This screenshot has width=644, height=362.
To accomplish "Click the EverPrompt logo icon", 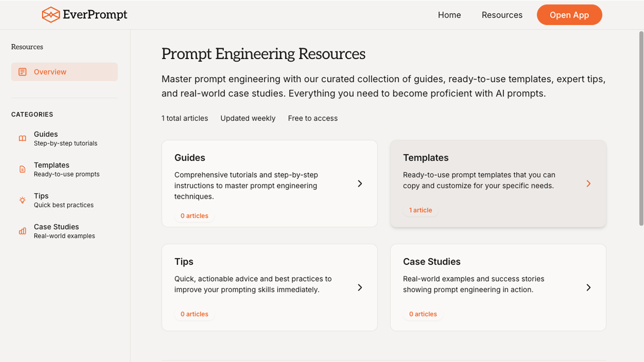I will pyautogui.click(x=50, y=15).
